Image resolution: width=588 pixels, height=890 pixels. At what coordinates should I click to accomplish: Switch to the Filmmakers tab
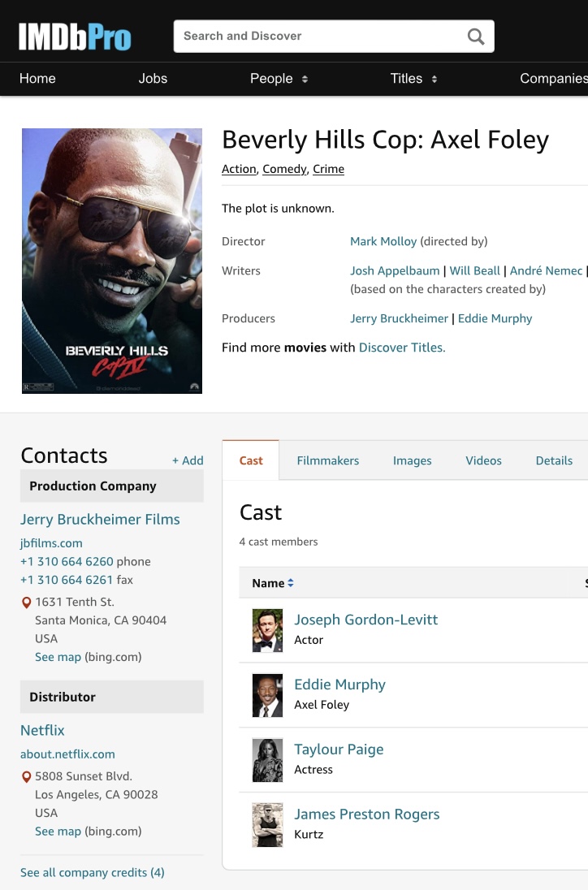[x=328, y=460]
